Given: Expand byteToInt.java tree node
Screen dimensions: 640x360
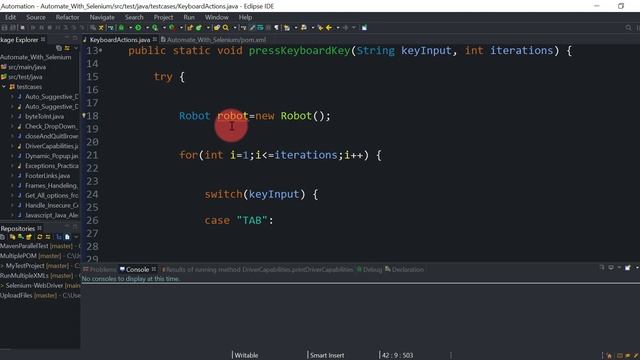Looking at the screenshot, I should click(x=12, y=116).
